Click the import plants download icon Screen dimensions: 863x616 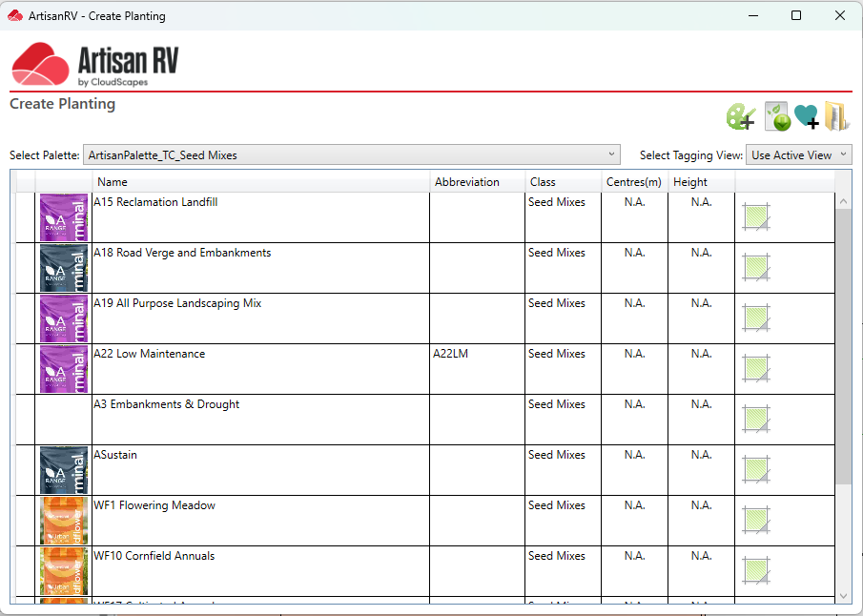click(778, 116)
